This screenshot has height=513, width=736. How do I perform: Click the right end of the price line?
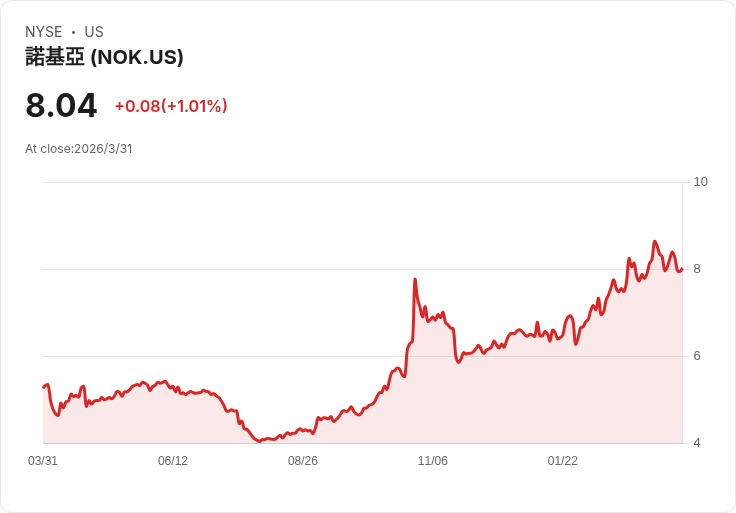pyautogui.click(x=681, y=268)
